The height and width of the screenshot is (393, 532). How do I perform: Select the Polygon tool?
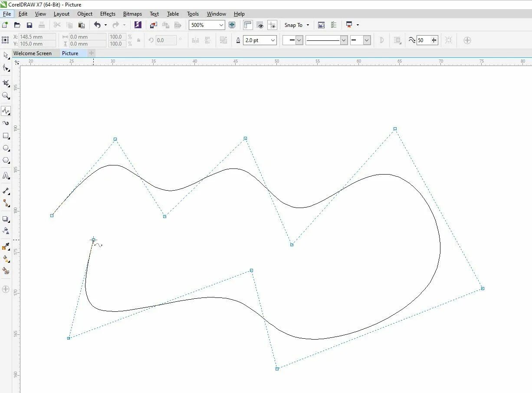tap(6, 160)
